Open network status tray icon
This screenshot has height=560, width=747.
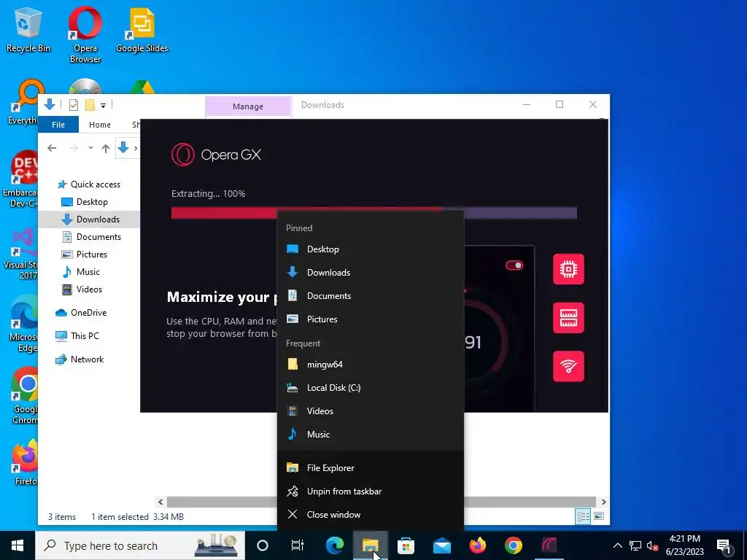pos(635,545)
